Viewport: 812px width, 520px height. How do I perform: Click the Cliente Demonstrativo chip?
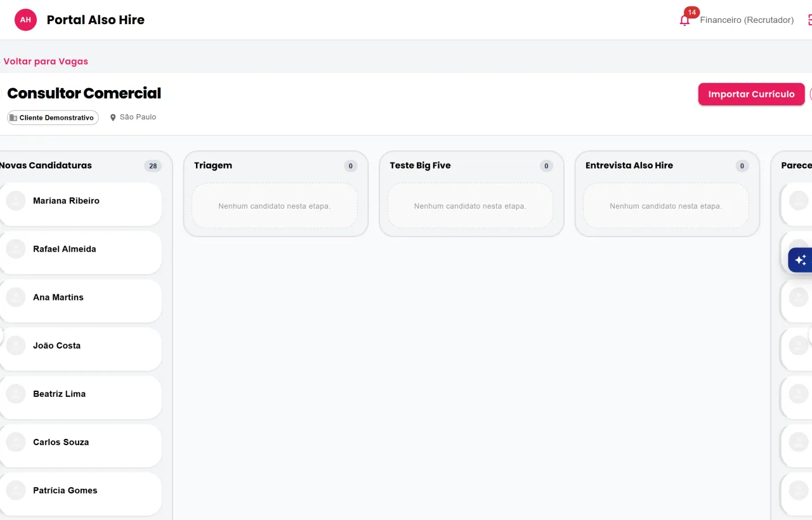coord(53,118)
